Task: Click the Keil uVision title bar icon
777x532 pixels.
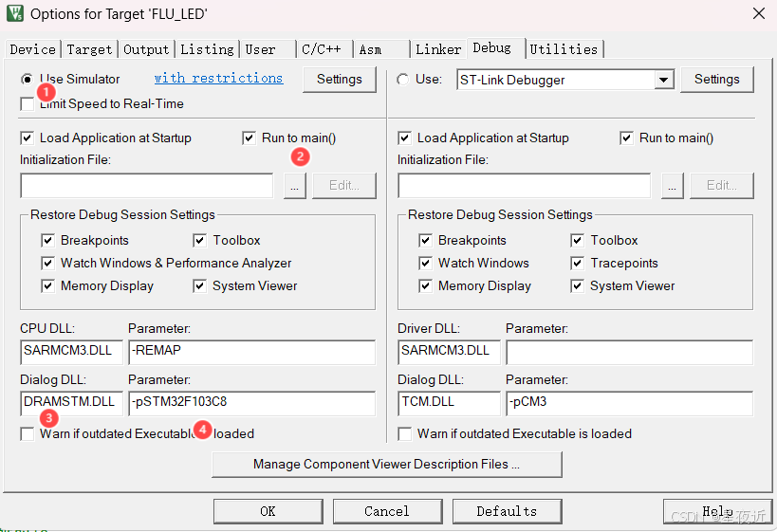Action: point(14,13)
